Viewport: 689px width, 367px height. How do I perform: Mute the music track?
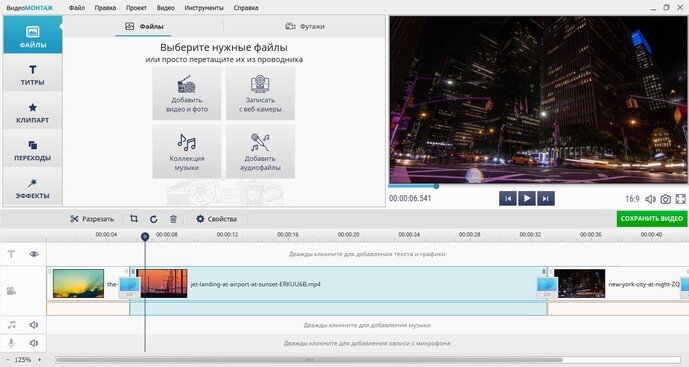[x=34, y=325]
